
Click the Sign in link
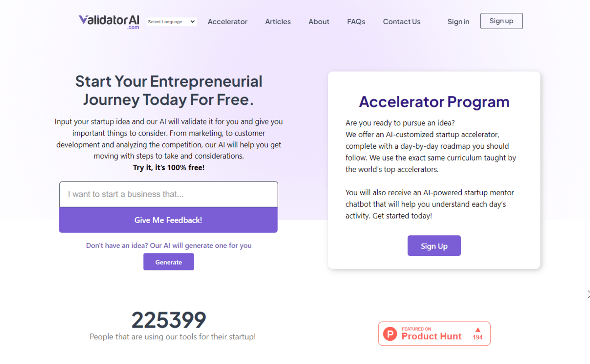(458, 21)
